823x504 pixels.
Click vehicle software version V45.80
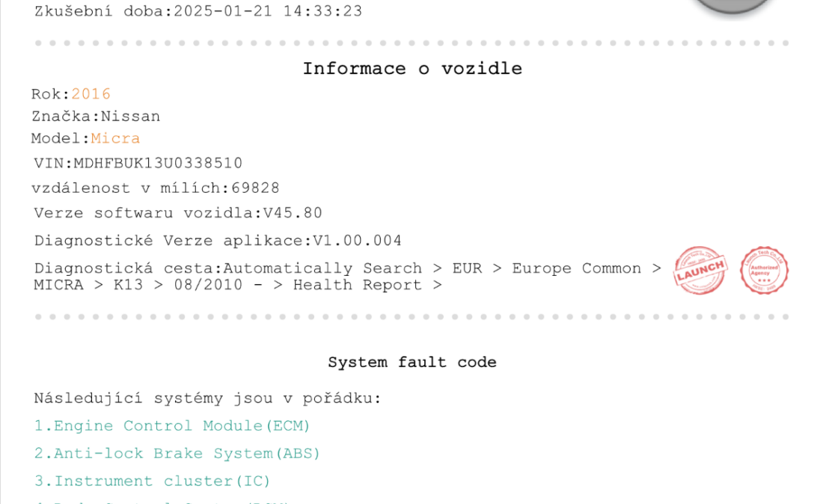(x=293, y=213)
